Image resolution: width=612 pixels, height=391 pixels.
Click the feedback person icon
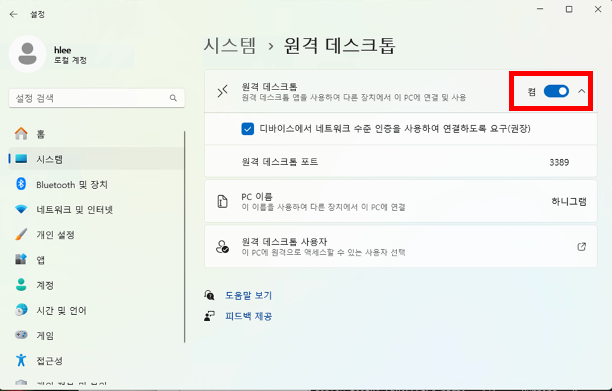pyautogui.click(x=209, y=316)
